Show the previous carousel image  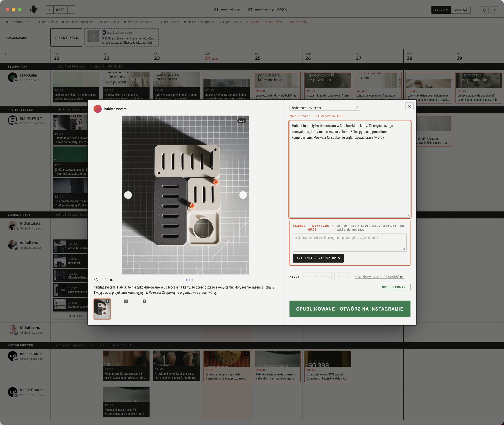[128, 195]
